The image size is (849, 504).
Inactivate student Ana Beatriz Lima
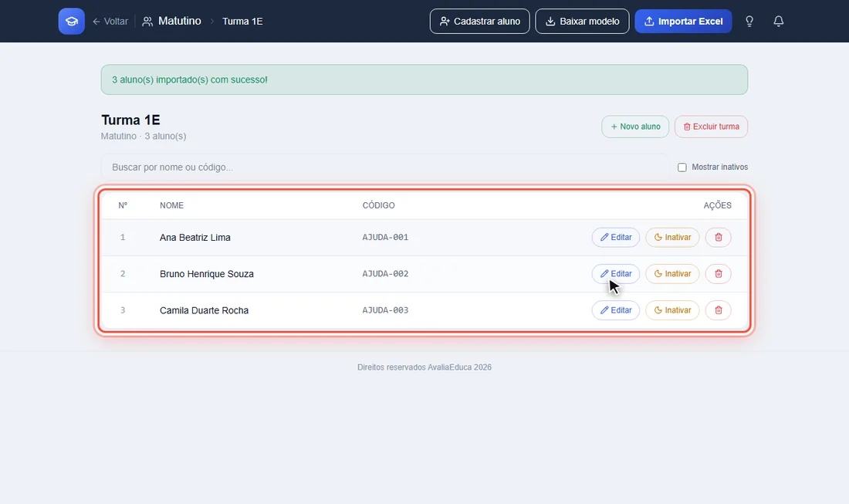672,237
